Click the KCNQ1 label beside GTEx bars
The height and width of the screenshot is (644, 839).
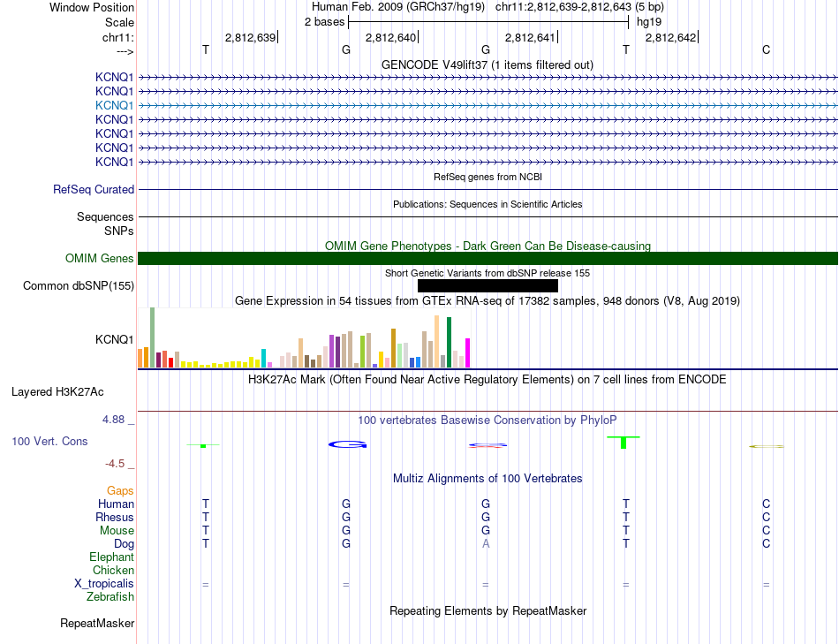[114, 339]
